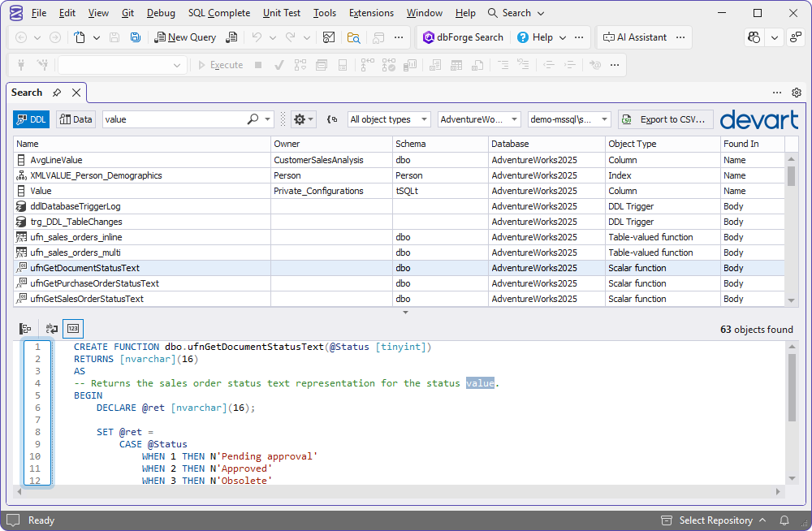
Task: Toggle the line numbers icon above code
Action: 73,329
